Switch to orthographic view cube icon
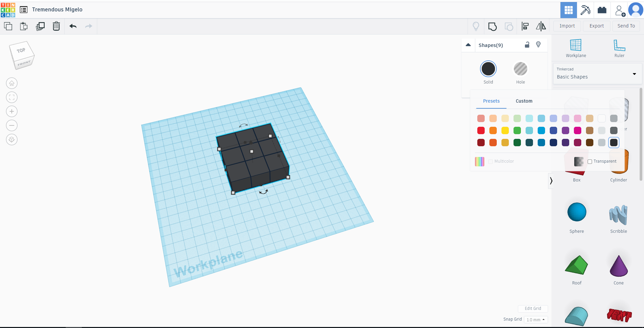Viewport: 644px width, 328px height. pos(12,140)
